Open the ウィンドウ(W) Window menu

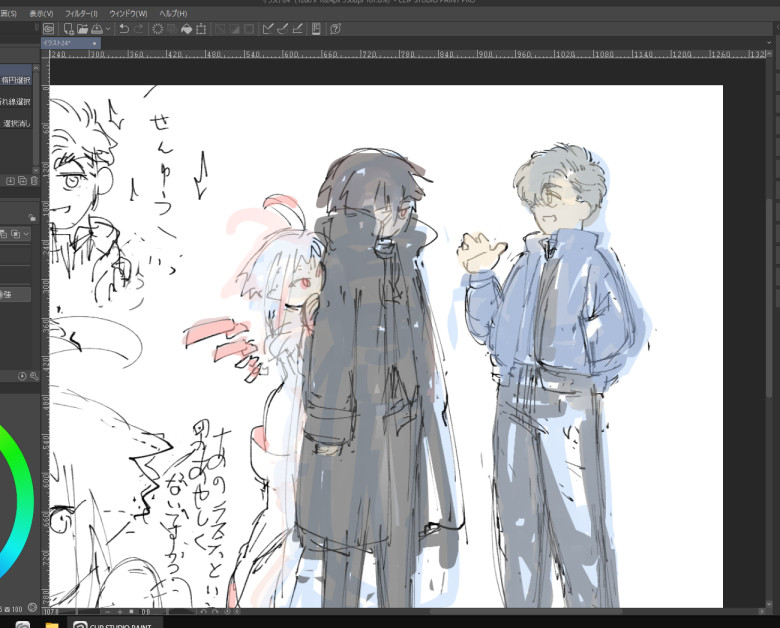[128, 13]
